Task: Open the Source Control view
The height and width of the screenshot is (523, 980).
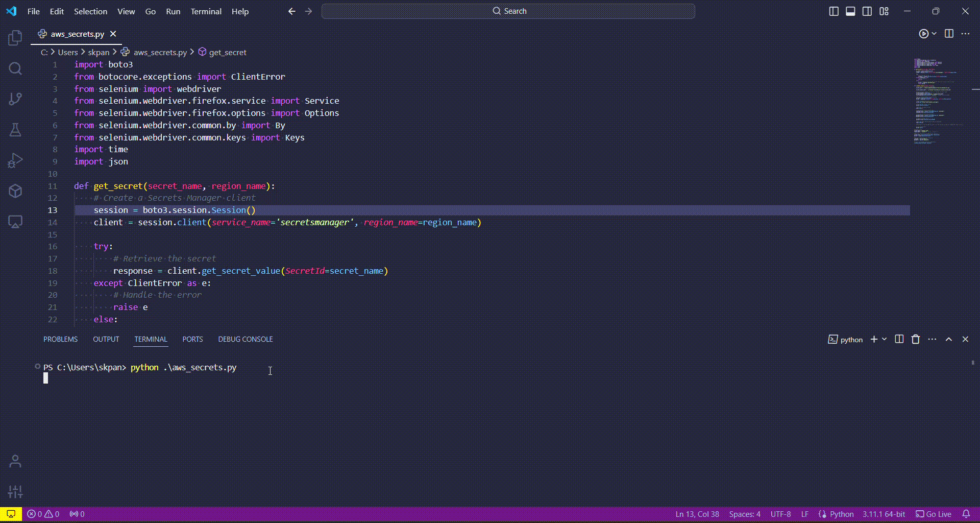Action: tap(15, 99)
